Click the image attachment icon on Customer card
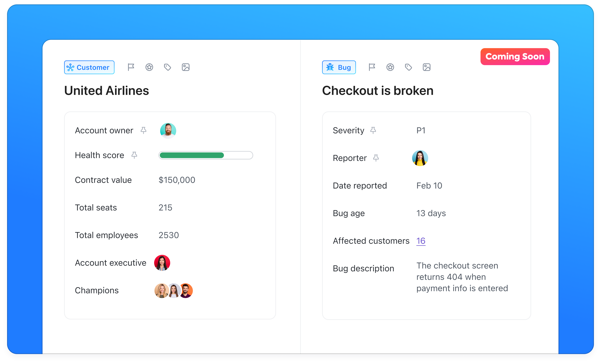Viewport: 601px width, 364px height. (x=186, y=67)
